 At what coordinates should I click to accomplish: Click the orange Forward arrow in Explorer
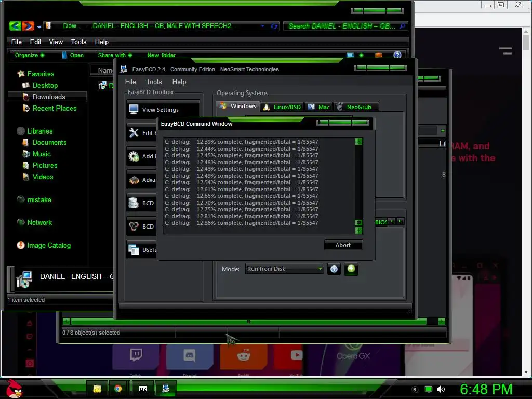(28, 26)
